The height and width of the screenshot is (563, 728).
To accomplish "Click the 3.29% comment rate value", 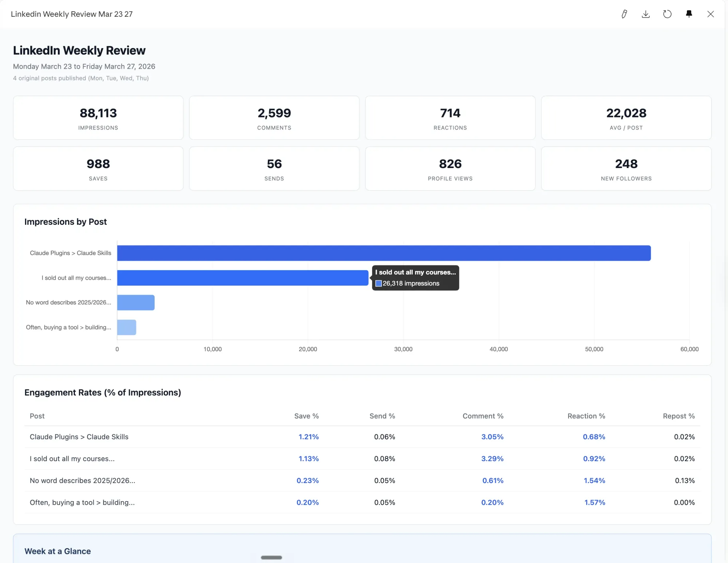I will (x=492, y=459).
